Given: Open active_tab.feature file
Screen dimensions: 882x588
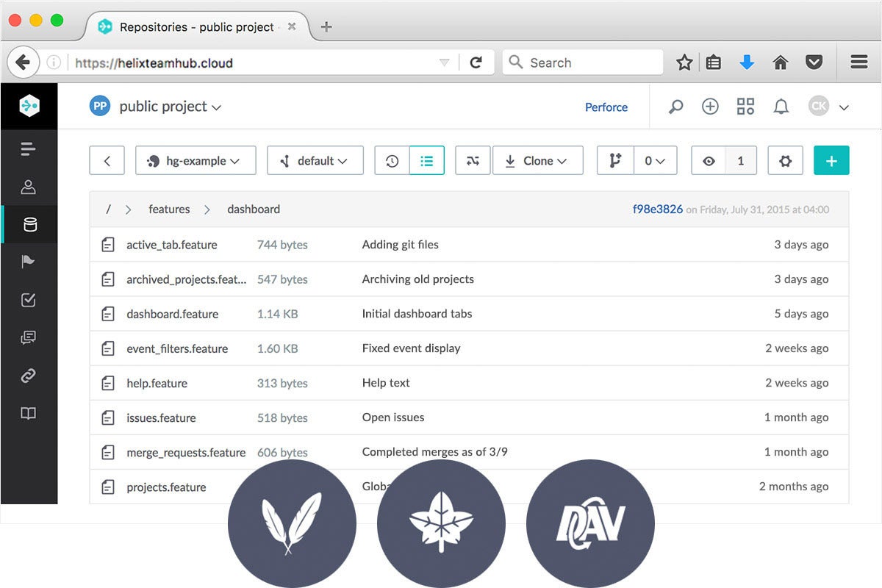Looking at the screenshot, I should pos(172,245).
